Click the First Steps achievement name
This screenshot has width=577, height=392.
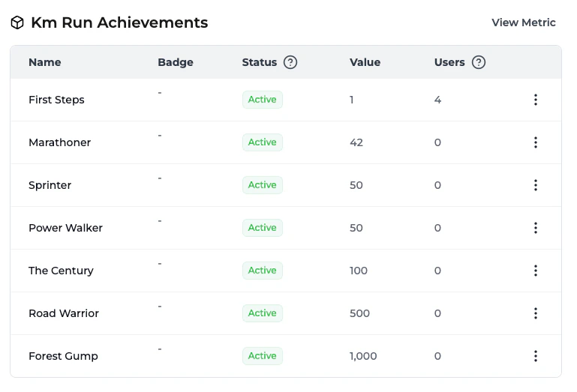(x=56, y=100)
